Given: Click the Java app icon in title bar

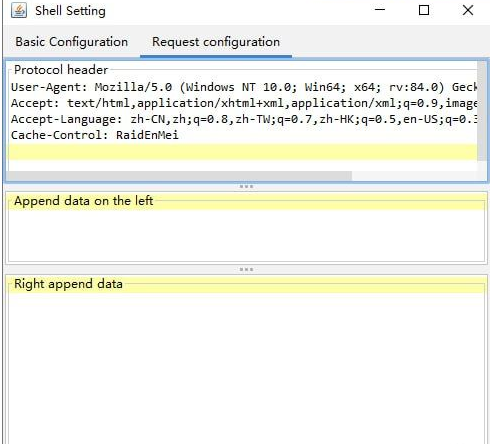Looking at the screenshot, I should click(19, 10).
